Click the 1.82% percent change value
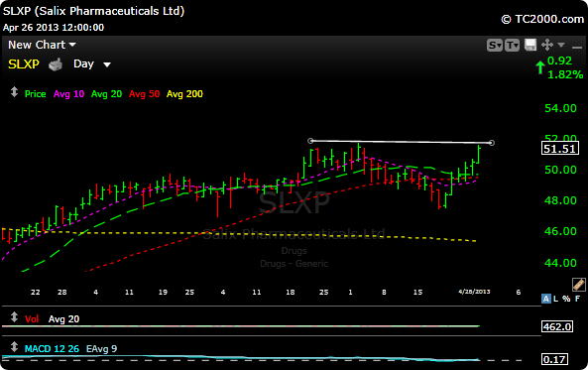The height and width of the screenshot is (370, 588). tap(565, 74)
